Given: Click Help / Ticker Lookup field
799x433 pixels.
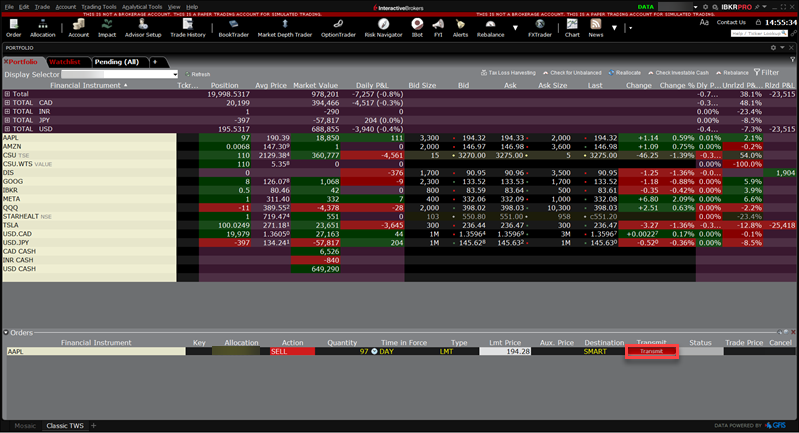Looking at the screenshot, I should tap(759, 34).
